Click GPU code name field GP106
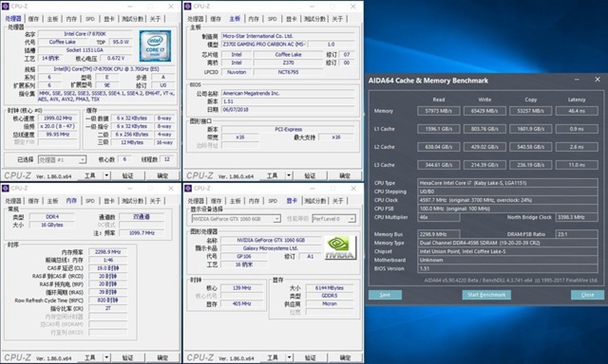The height and width of the screenshot is (364, 608). pyautogui.click(x=244, y=256)
